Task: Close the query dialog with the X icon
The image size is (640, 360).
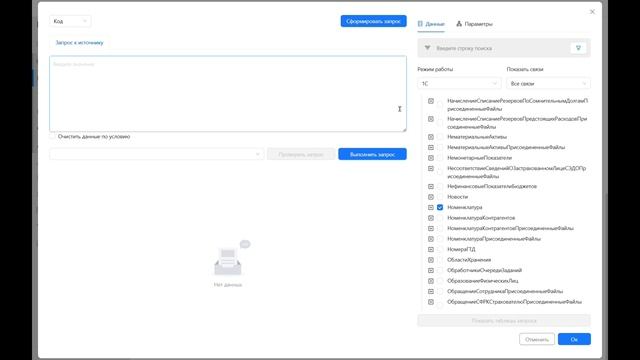Action: [592, 12]
